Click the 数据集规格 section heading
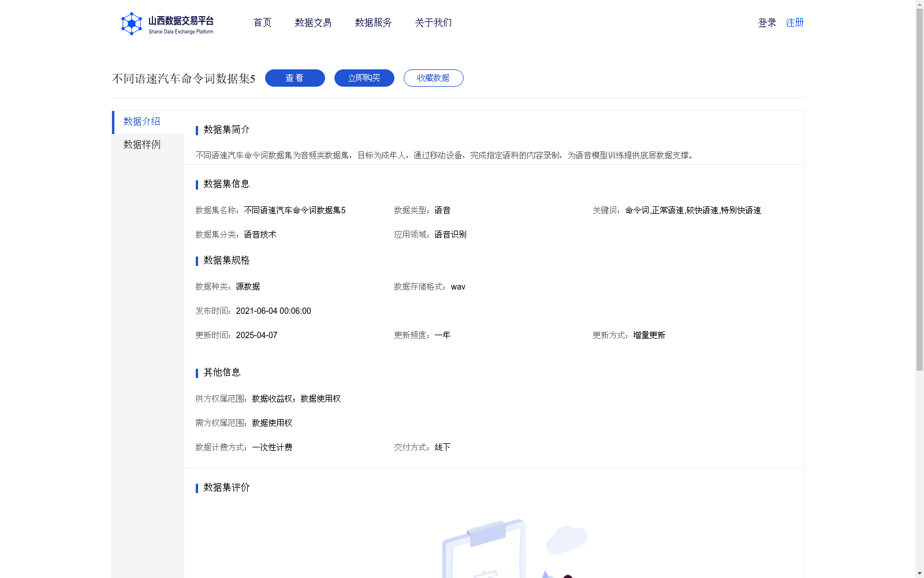This screenshot has width=924, height=578. (226, 260)
